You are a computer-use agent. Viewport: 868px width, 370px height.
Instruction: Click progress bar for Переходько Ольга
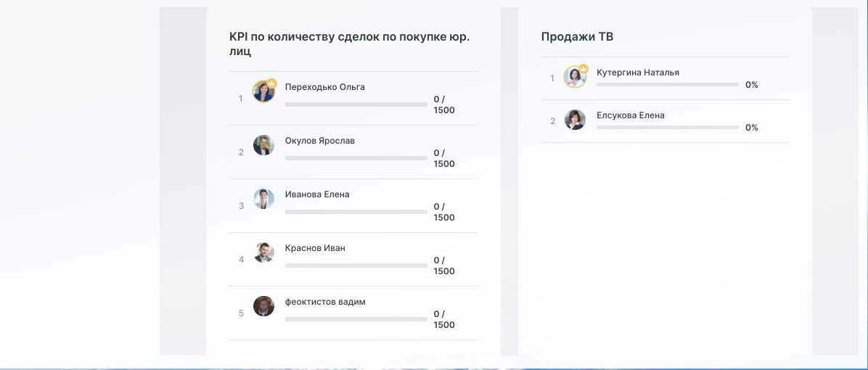tap(356, 104)
